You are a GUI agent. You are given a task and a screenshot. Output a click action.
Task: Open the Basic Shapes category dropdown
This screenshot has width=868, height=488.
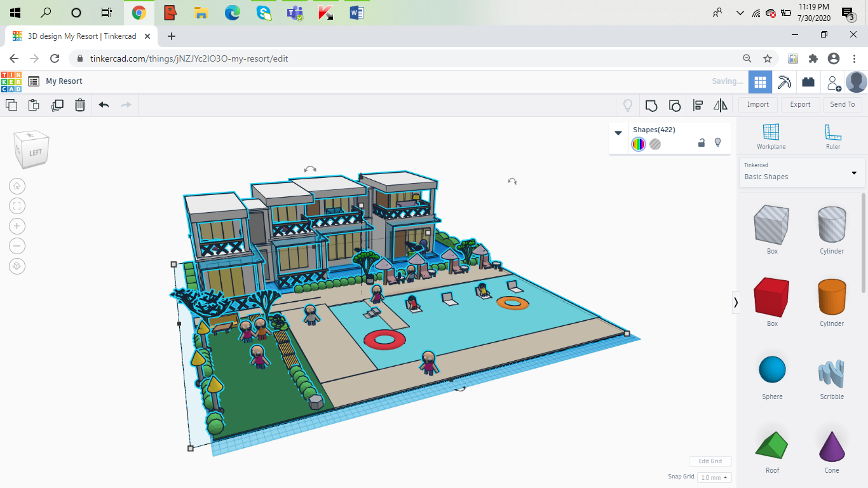pyautogui.click(x=801, y=172)
